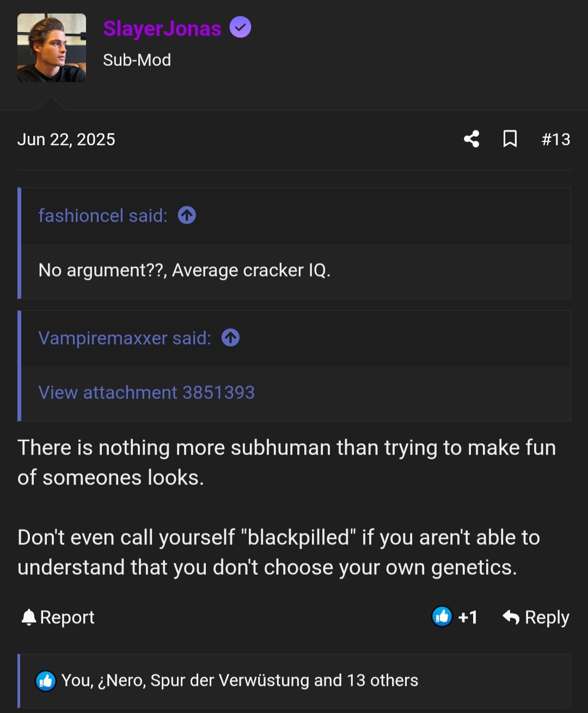Jump to Vampiremaxxer's original post via arrow
This screenshot has height=713, width=588.
[230, 338]
